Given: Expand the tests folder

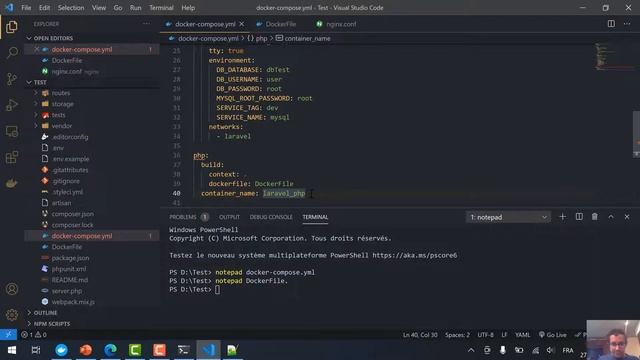Looking at the screenshot, I should click(58, 115).
